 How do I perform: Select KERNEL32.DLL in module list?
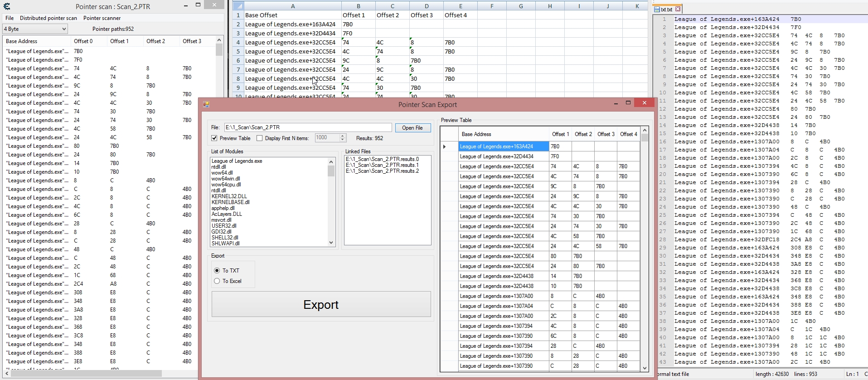[x=229, y=196]
